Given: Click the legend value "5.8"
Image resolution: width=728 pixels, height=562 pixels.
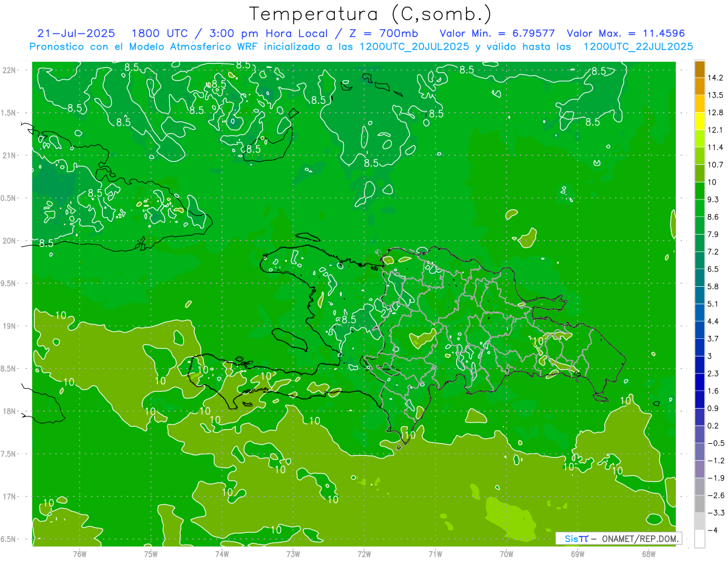Looking at the screenshot, I should pos(713,286).
